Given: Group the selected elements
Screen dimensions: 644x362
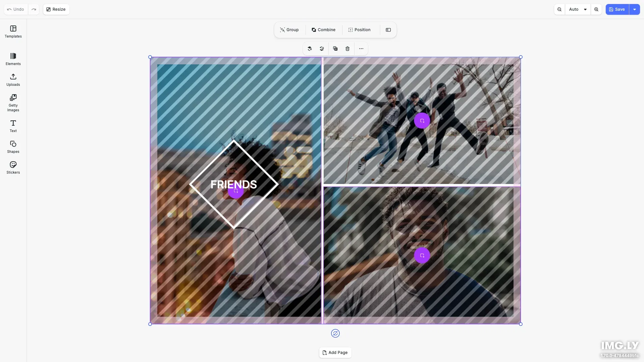Looking at the screenshot, I should (x=289, y=30).
